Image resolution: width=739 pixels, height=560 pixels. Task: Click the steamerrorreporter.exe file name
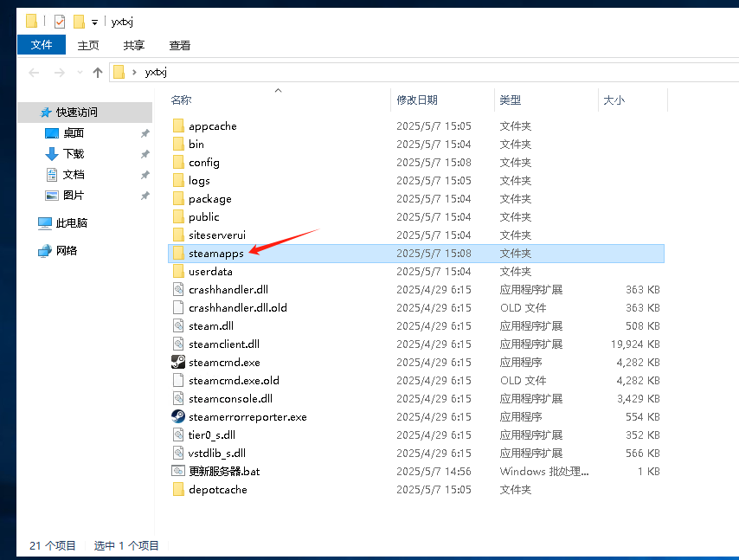(x=247, y=416)
